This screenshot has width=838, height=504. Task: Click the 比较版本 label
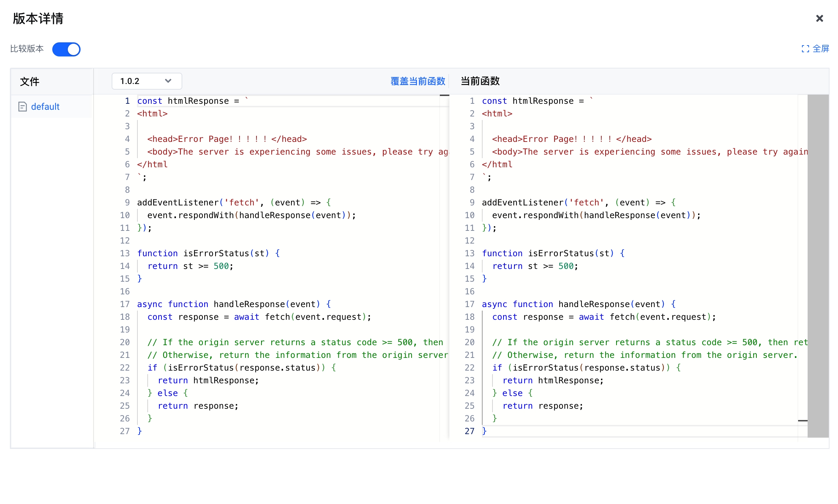click(x=27, y=49)
